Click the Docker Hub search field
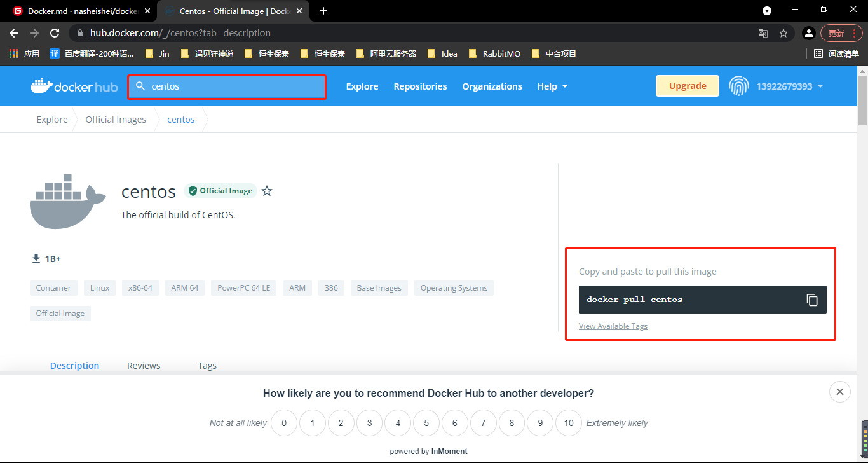Image resolution: width=868 pixels, height=463 pixels. (227, 86)
